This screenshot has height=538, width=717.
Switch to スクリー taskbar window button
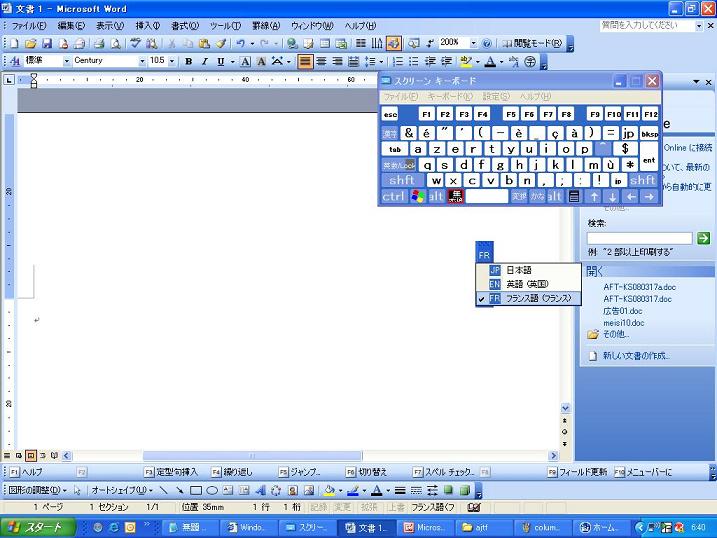click(x=306, y=527)
